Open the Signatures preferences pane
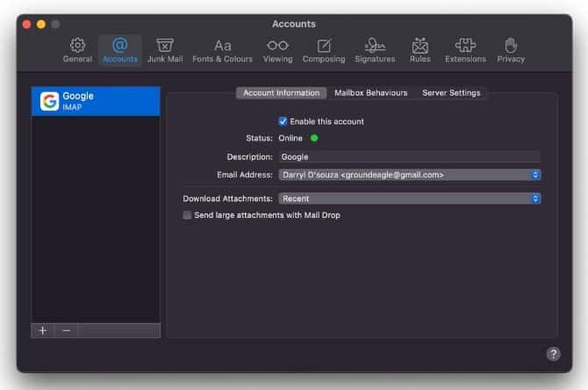The image size is (588, 390). 375,50
